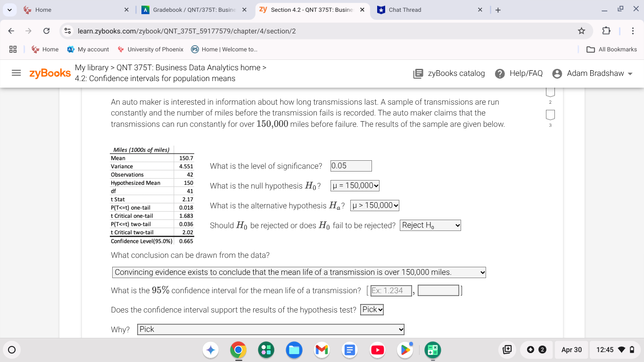Open quick settings from the 12:45 clock
Viewport: 644px width, 362px height.
point(615,350)
